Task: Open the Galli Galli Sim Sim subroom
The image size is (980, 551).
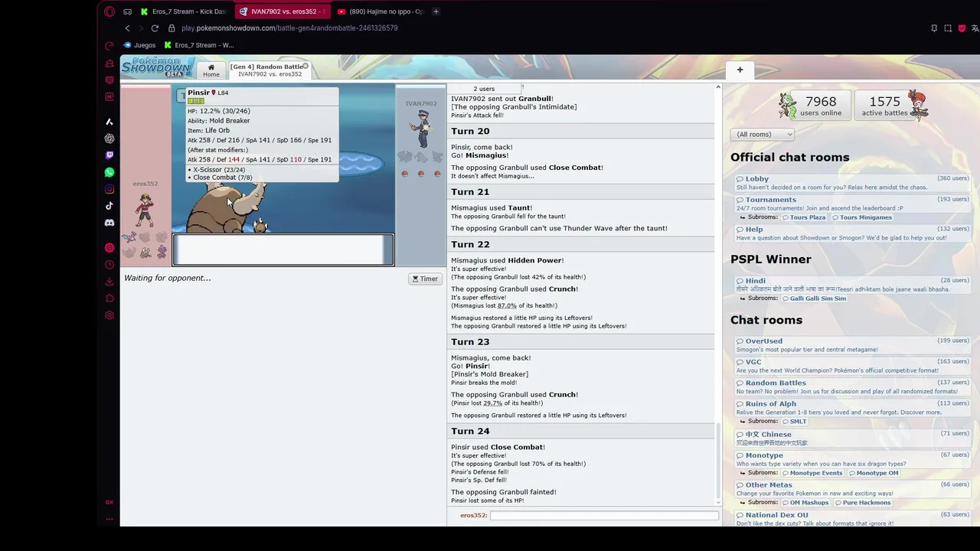Action: [814, 298]
